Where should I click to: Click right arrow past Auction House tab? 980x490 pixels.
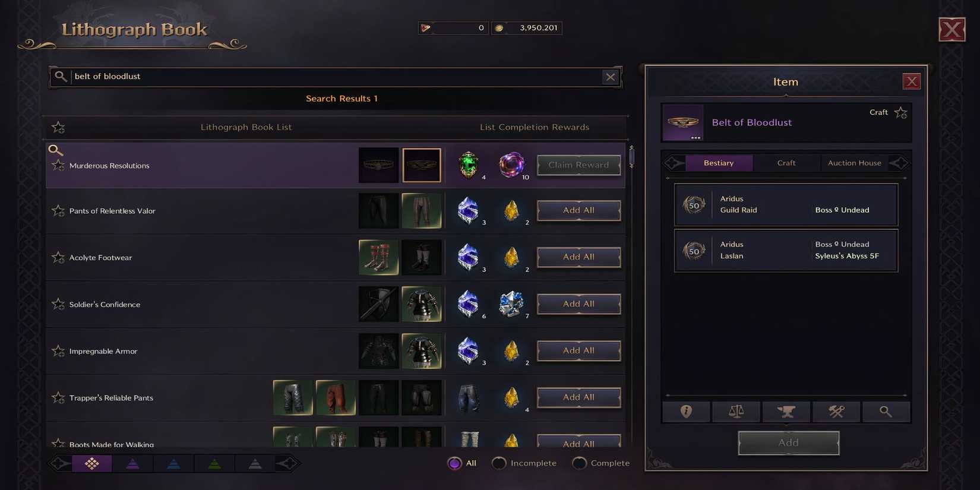click(899, 163)
